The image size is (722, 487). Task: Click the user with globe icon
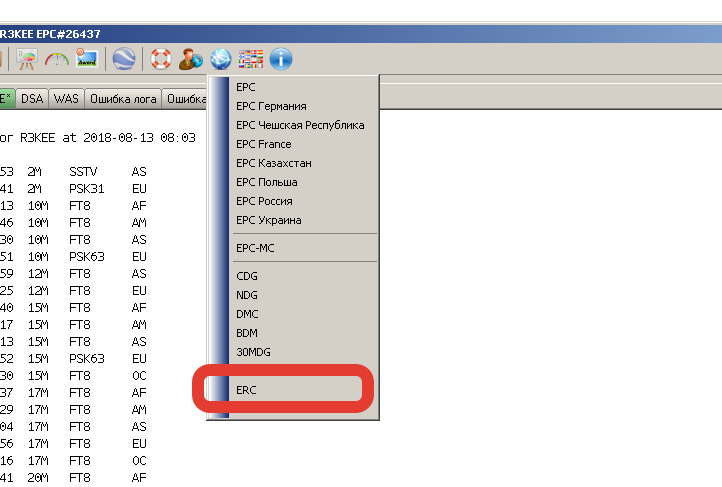190,59
